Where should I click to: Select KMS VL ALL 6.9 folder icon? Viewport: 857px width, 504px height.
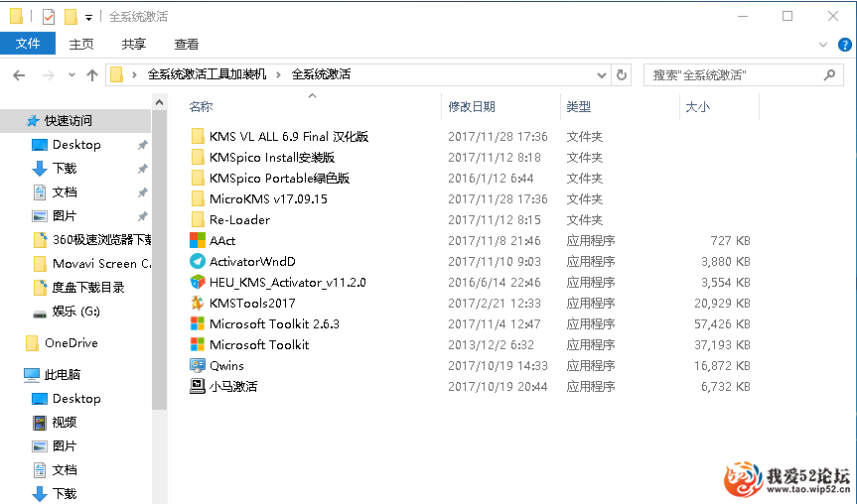198,136
